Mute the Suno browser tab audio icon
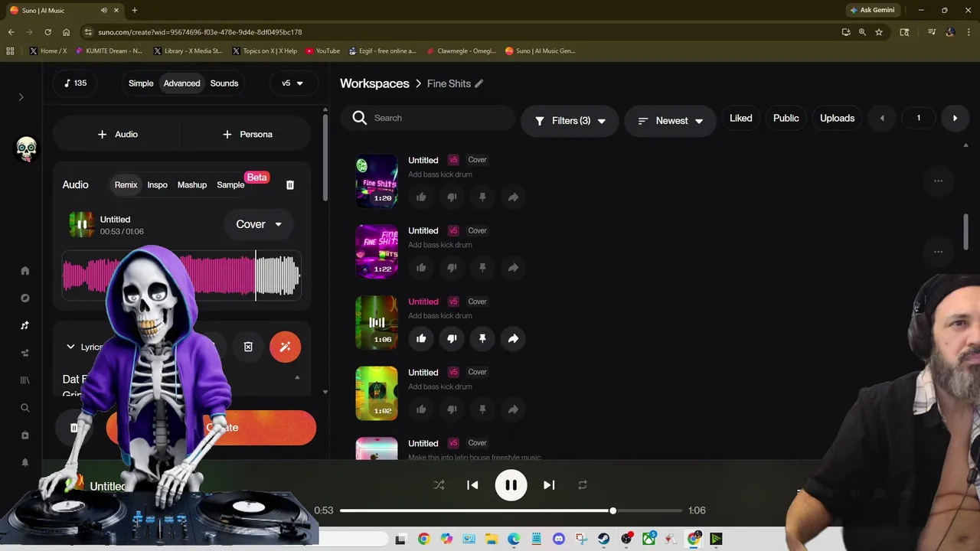The image size is (980, 551). tap(103, 10)
